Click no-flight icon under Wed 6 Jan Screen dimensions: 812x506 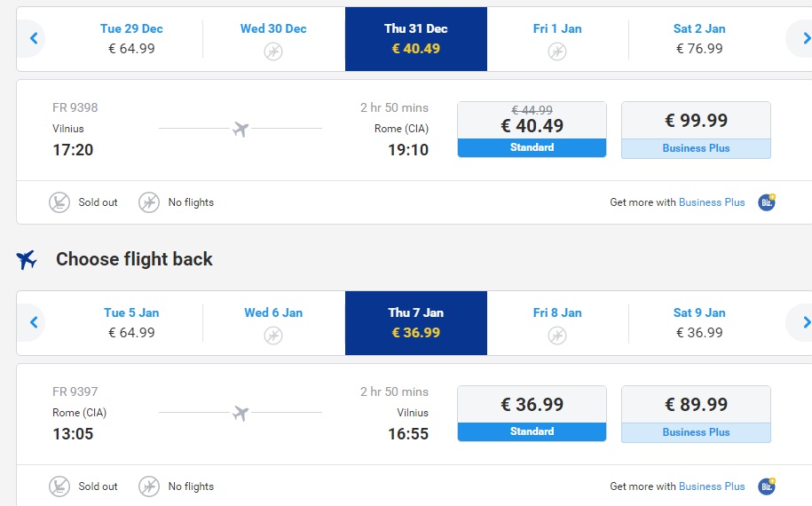(273, 336)
